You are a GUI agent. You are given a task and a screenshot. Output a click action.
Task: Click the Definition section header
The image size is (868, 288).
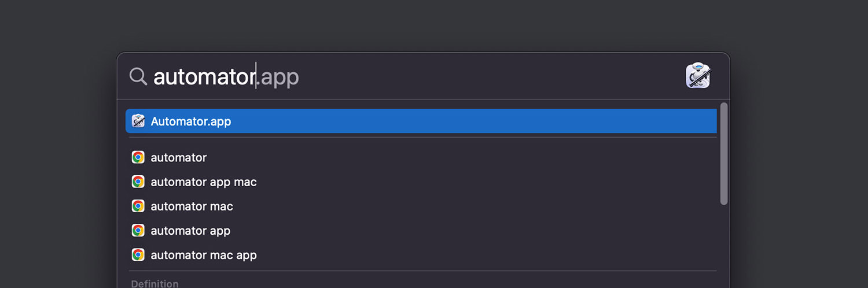tap(155, 283)
